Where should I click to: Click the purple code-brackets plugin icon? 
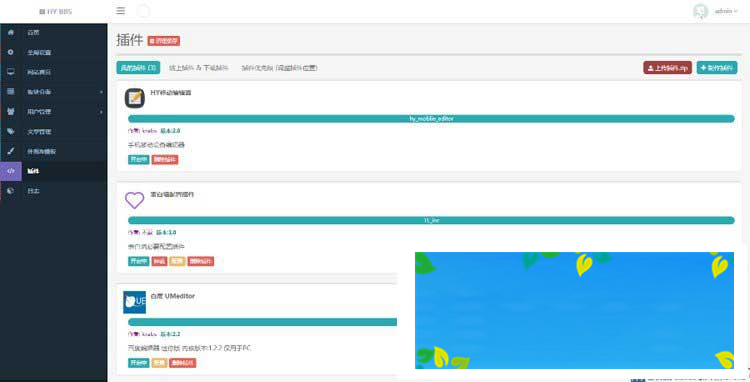point(11,171)
